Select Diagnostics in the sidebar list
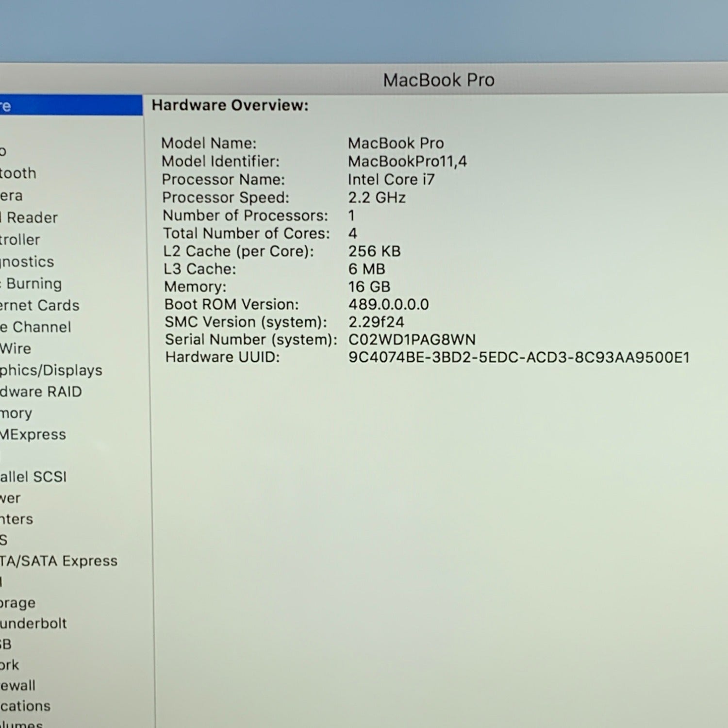The width and height of the screenshot is (728, 728). (27, 262)
